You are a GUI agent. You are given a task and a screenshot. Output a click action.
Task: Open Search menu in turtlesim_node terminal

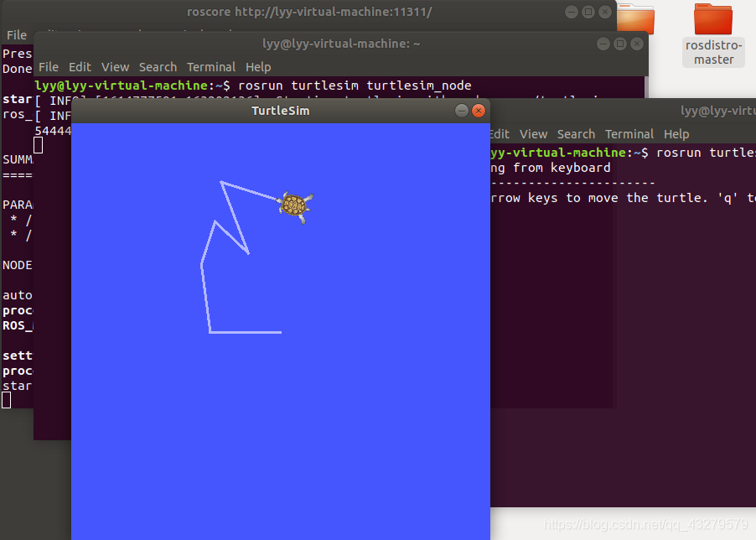(158, 67)
